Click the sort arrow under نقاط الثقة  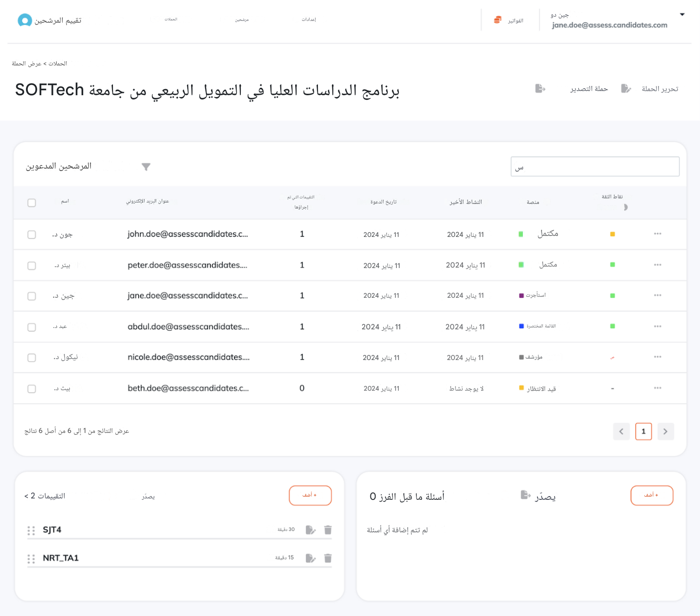[625, 207]
